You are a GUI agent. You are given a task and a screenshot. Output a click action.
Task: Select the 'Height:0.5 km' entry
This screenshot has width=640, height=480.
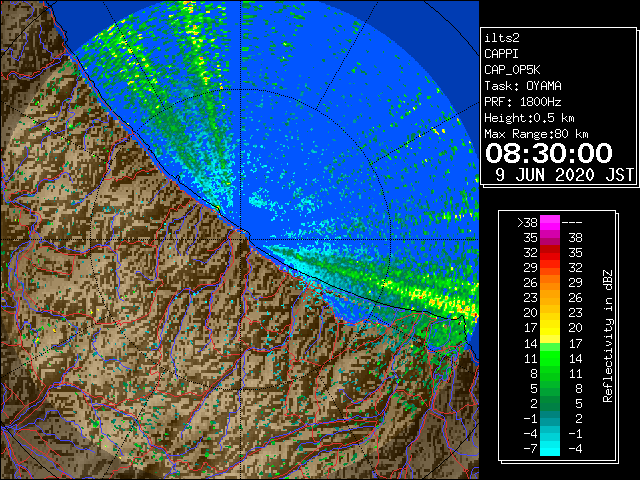[529, 118]
